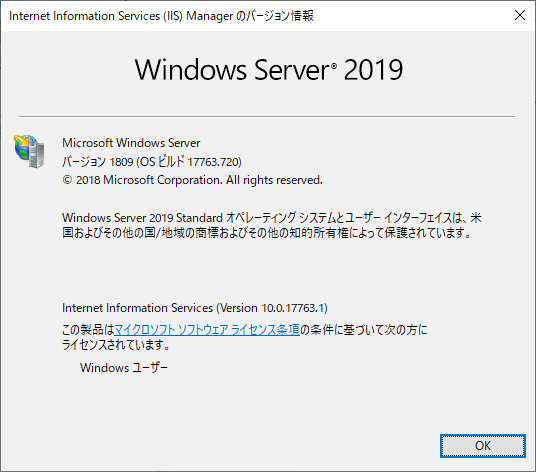Open the マイクロソフト ソフトウェア ライセンス条項 link
536x472 pixels.
click(x=207, y=330)
